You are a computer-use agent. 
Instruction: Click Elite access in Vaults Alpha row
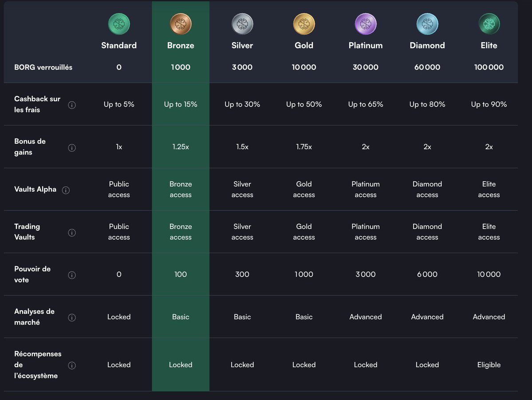[x=489, y=189]
